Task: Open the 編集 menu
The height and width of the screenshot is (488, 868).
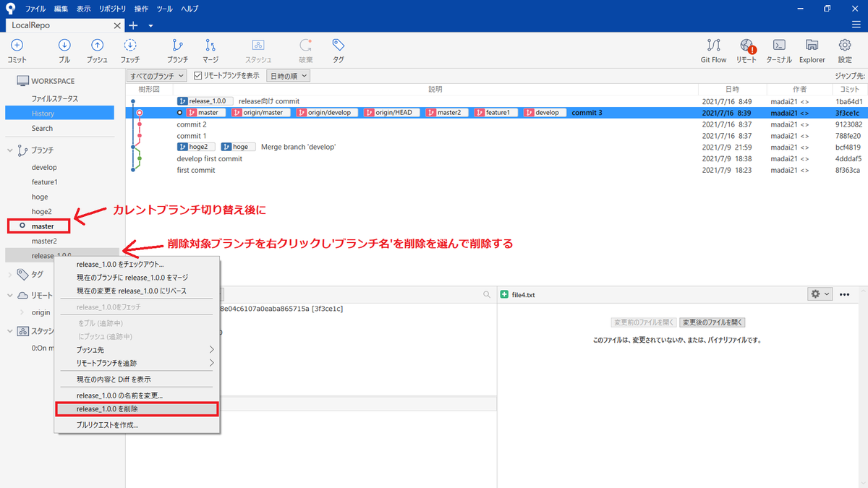Action: [x=61, y=9]
